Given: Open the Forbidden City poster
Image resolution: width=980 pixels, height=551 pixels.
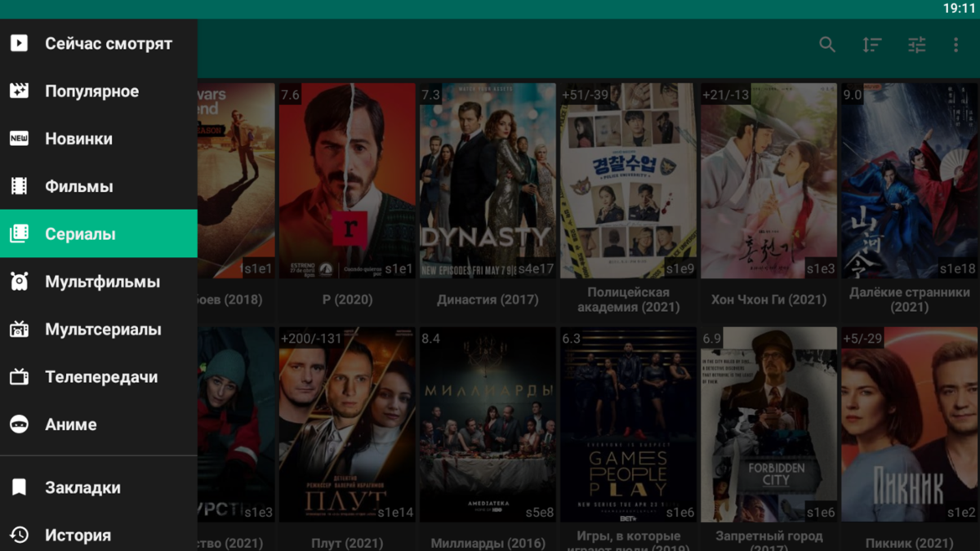Looking at the screenshot, I should (x=768, y=424).
